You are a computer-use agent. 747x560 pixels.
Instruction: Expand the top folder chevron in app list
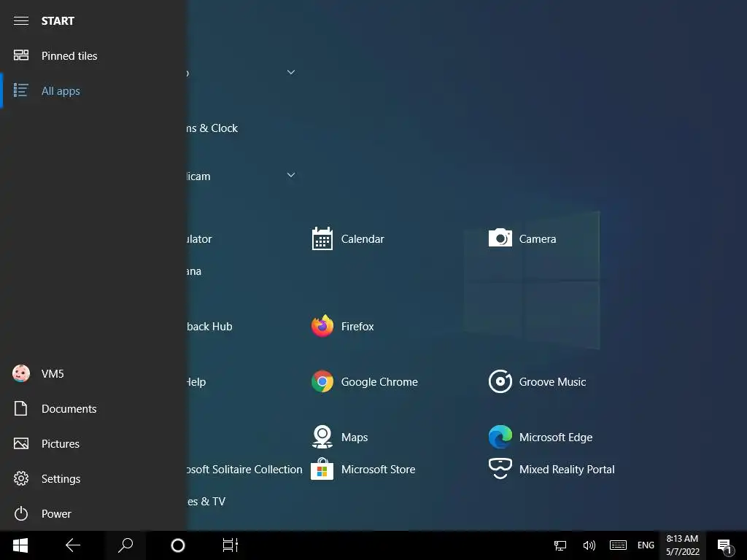tap(291, 72)
